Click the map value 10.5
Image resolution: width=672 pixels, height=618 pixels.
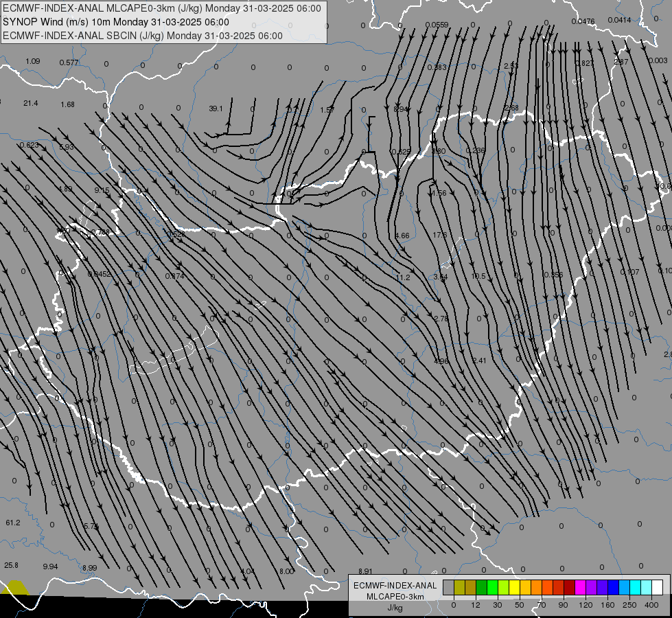click(x=478, y=276)
